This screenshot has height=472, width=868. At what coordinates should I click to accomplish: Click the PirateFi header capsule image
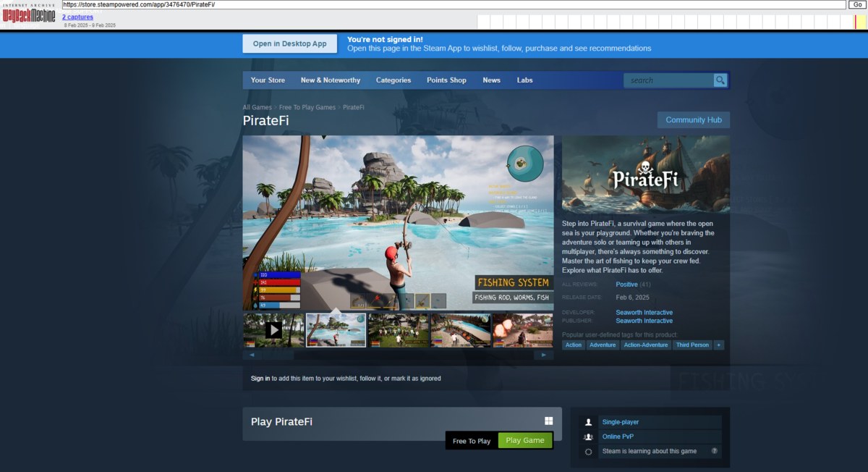click(646, 174)
